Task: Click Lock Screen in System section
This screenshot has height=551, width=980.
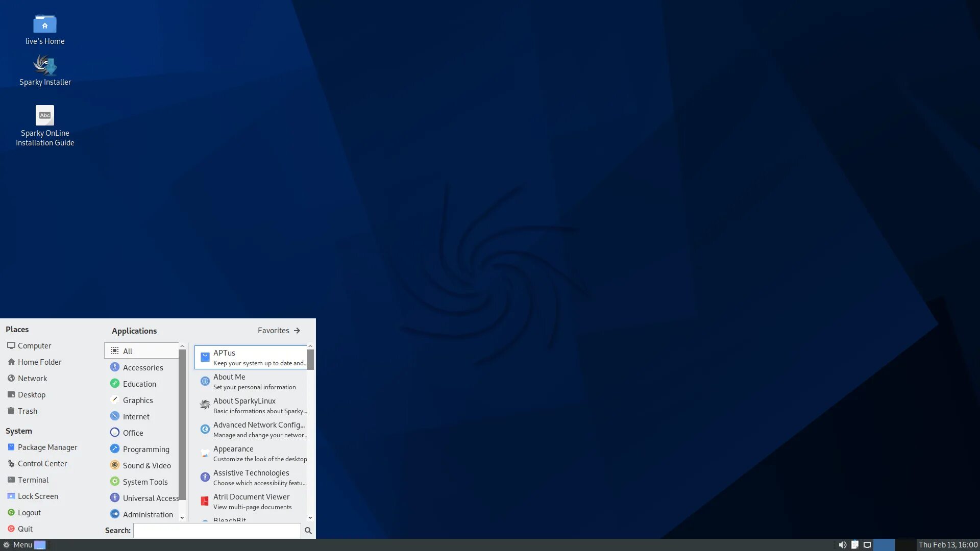Action: (x=38, y=496)
